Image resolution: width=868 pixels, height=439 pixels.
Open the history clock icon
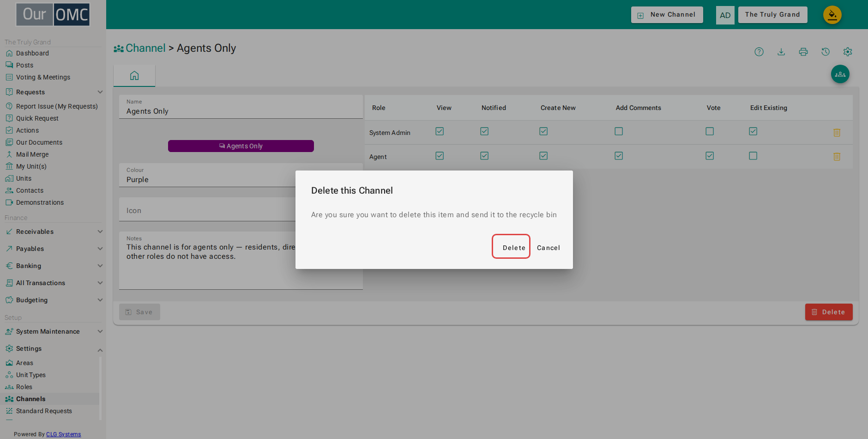pyautogui.click(x=826, y=52)
